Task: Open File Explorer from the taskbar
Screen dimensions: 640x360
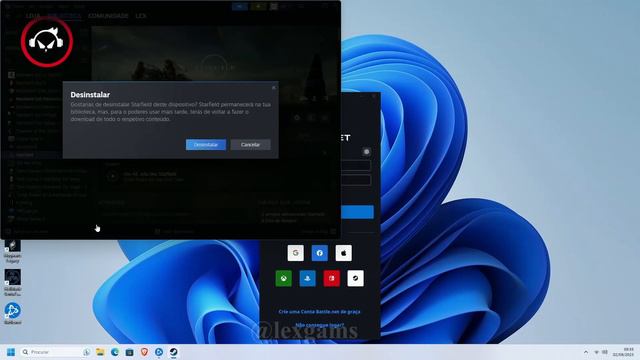Action: tap(100, 352)
